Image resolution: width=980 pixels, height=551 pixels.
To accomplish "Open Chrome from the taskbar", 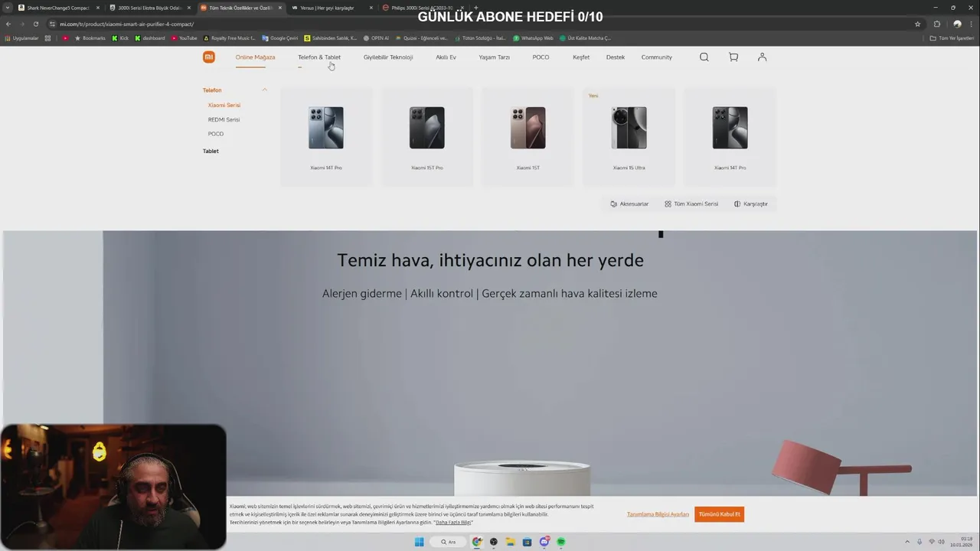I will pyautogui.click(x=477, y=542).
